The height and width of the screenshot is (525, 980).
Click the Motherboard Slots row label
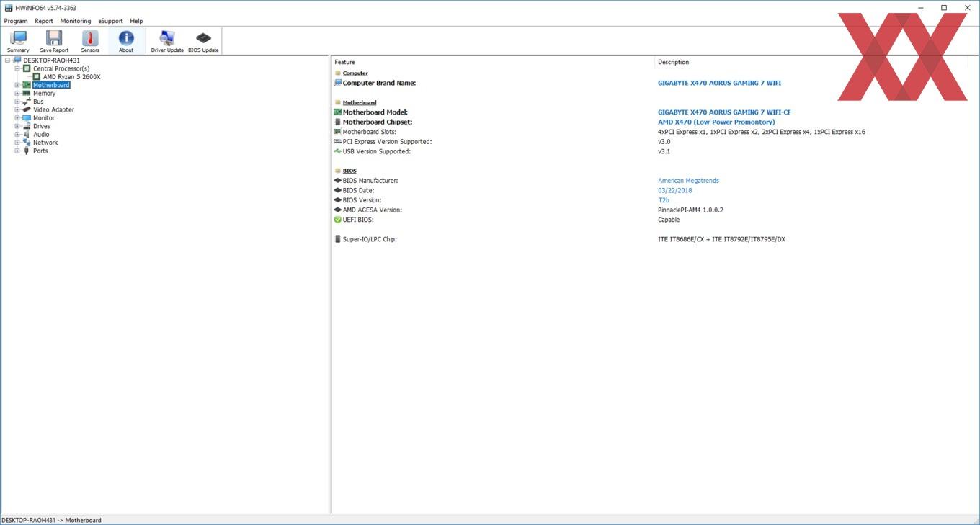tap(370, 132)
